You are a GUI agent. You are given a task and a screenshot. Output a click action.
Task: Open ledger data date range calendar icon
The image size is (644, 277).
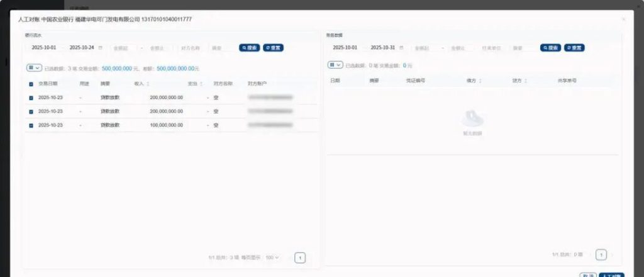[401, 48]
